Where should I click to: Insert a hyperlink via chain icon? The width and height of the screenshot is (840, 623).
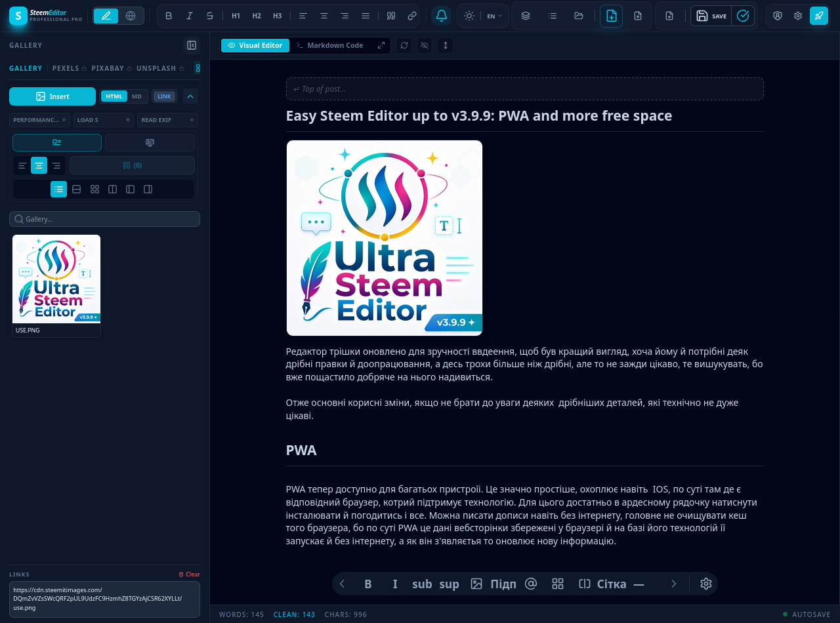tap(412, 16)
